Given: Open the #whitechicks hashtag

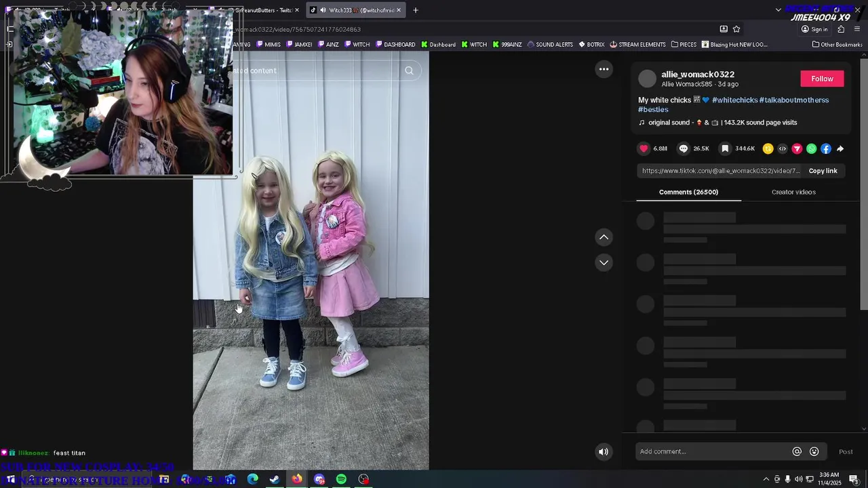Looking at the screenshot, I should coord(734,100).
